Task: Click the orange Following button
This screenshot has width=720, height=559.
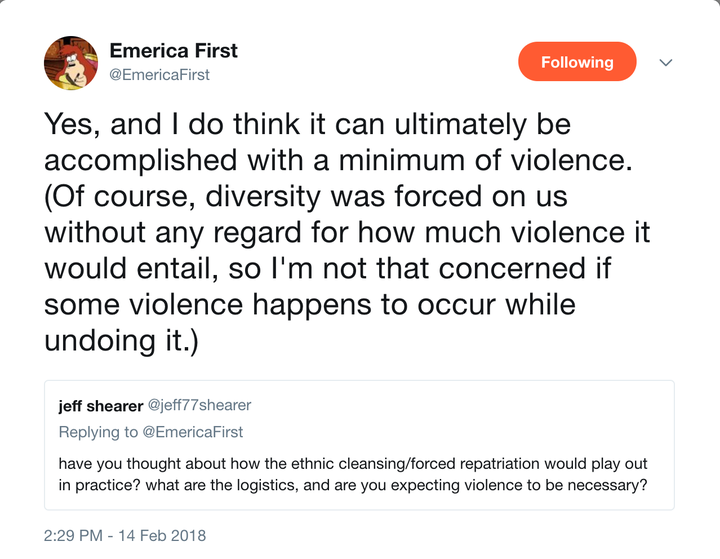Action: tap(577, 62)
